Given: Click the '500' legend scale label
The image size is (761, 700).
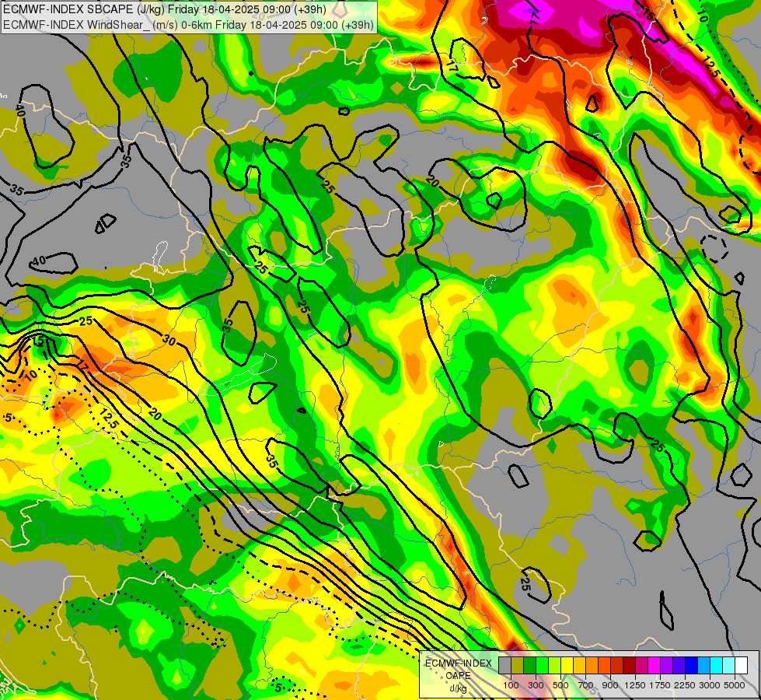Looking at the screenshot, I should [x=560, y=685].
